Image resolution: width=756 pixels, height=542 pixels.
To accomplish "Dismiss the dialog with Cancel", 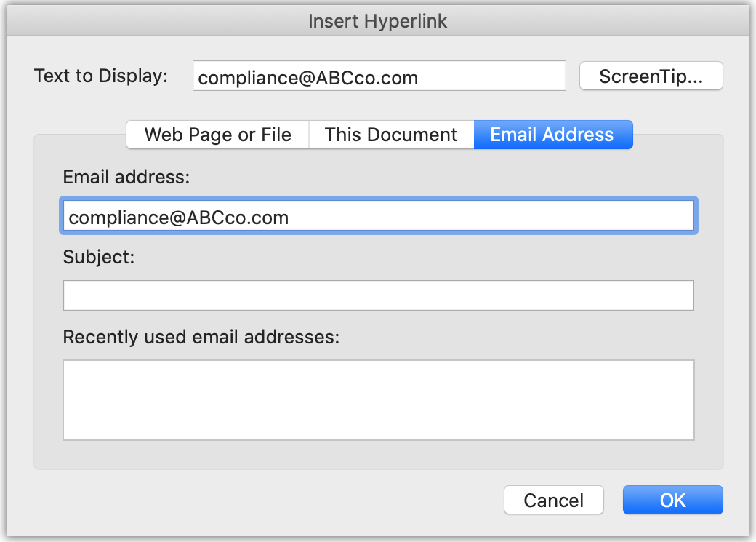I will tap(553, 500).
